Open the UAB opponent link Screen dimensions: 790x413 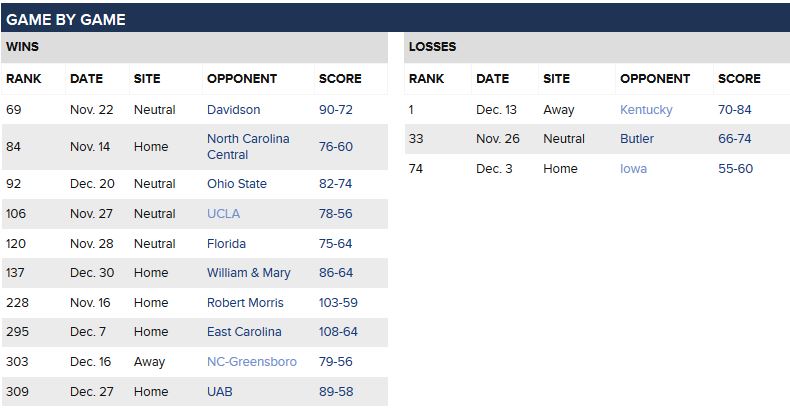click(x=220, y=392)
